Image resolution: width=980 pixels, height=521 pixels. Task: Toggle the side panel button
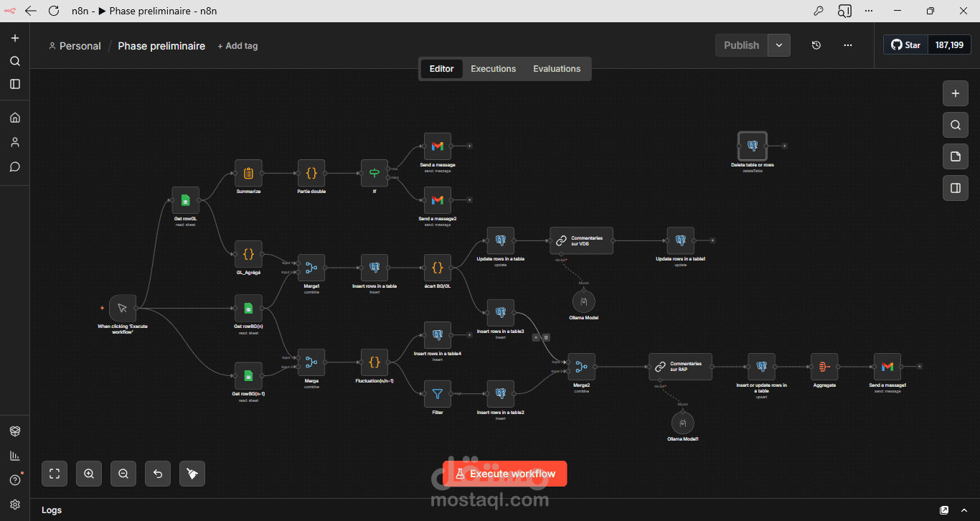(x=955, y=188)
